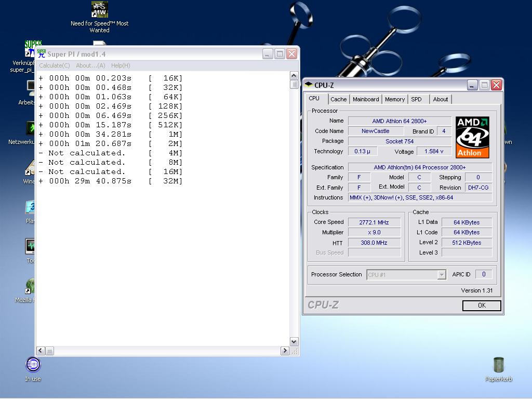Switch to the Cache tab in CPU-Z
This screenshot has height=399, width=532.
coord(338,99)
